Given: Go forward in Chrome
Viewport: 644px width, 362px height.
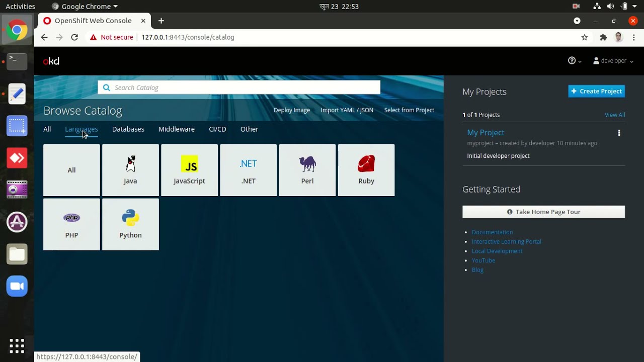Looking at the screenshot, I should point(59,37).
